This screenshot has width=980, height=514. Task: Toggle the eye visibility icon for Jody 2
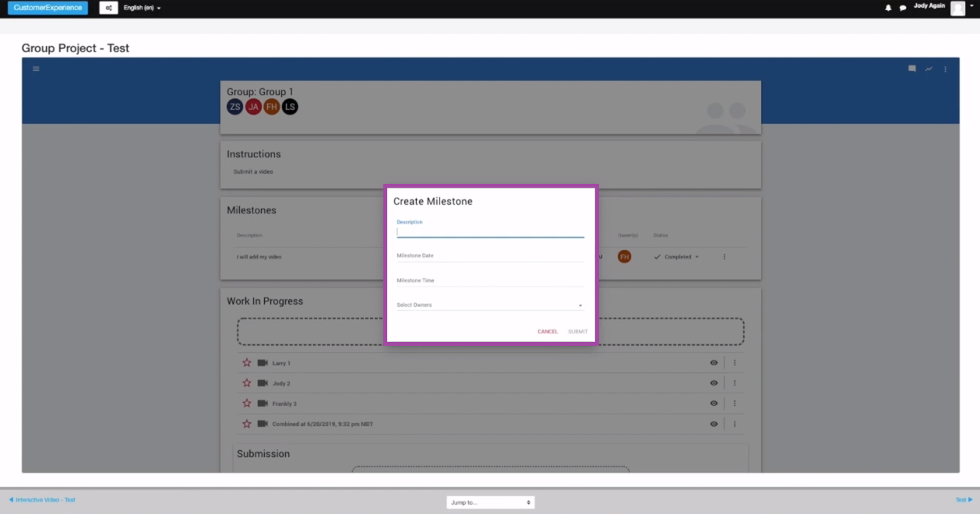[x=714, y=383]
